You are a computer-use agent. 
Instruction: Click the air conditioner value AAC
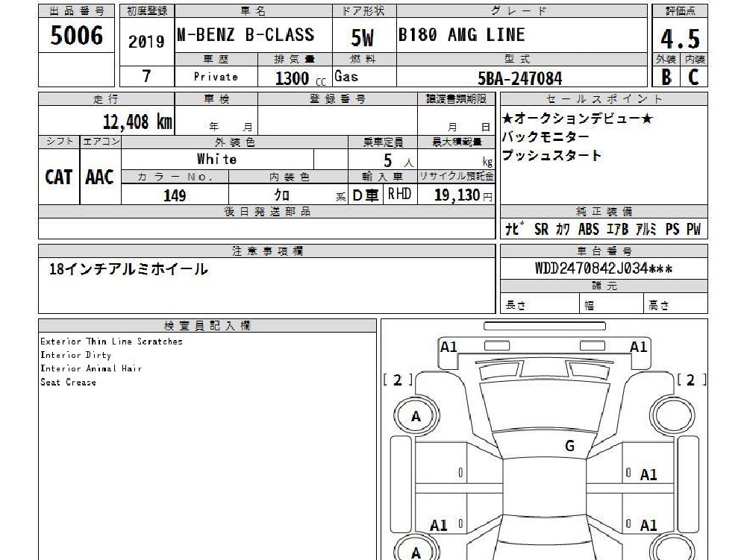[99, 177]
